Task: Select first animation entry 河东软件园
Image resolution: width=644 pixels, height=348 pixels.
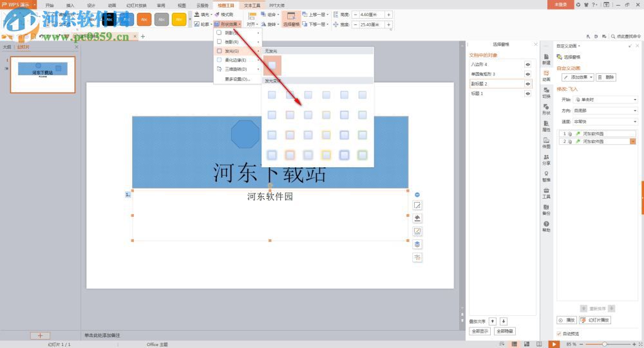Action: tap(597, 134)
